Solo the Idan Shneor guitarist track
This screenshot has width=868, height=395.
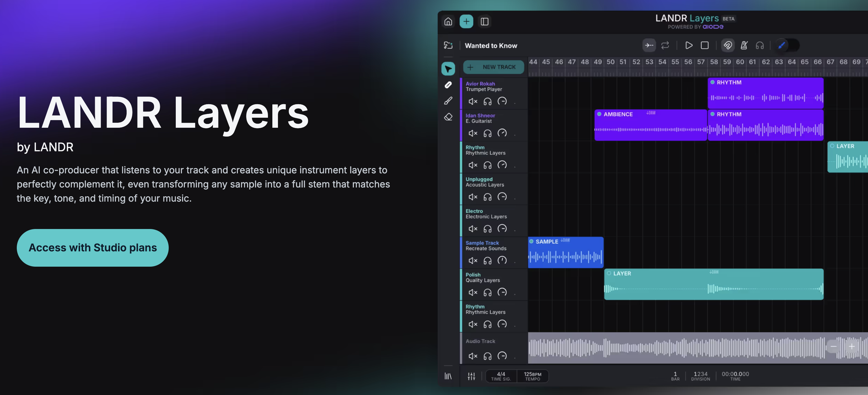click(488, 133)
